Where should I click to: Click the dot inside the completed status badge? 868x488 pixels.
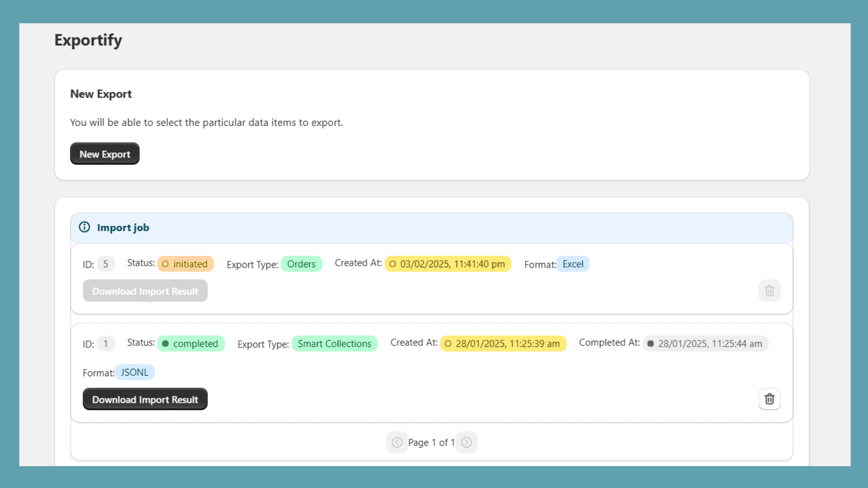click(166, 343)
